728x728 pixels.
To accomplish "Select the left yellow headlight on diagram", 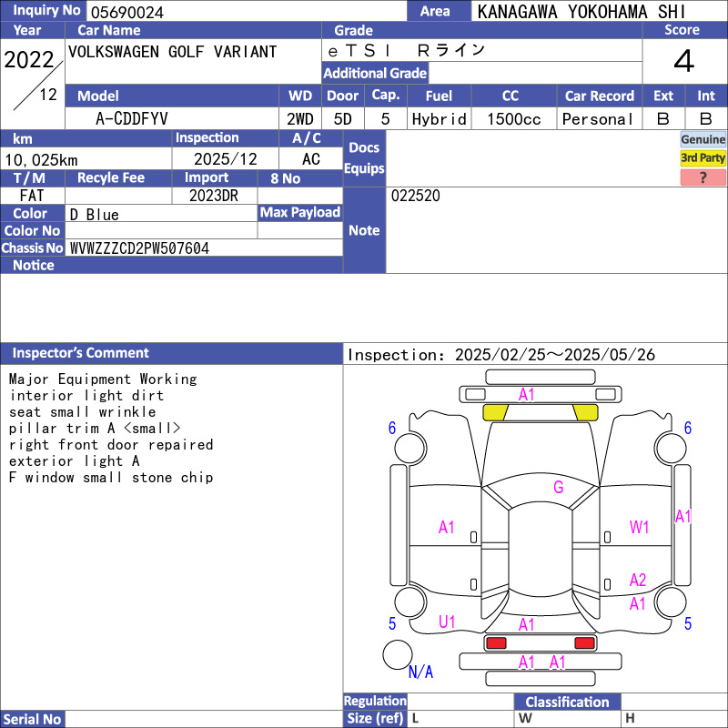I will pos(495,412).
